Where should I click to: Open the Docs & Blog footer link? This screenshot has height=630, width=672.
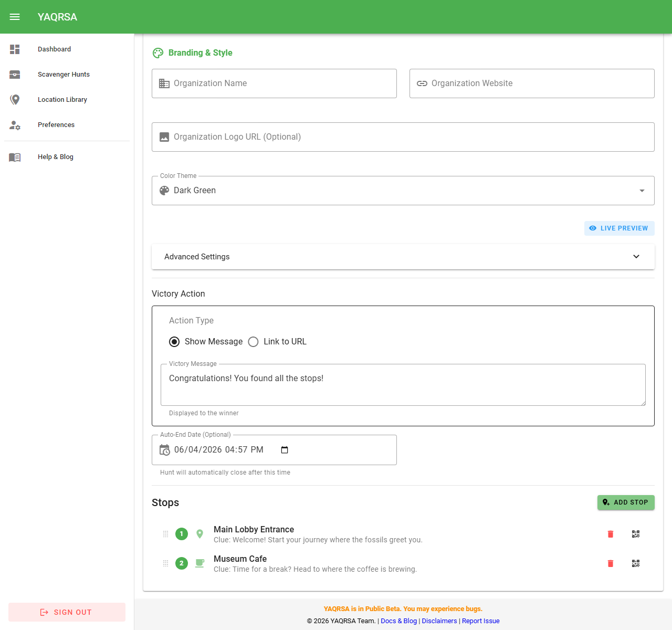(x=398, y=621)
